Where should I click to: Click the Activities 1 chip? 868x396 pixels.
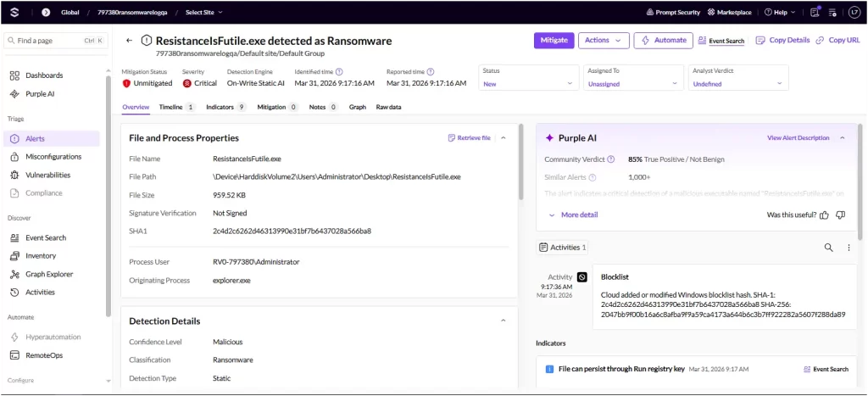pos(563,248)
